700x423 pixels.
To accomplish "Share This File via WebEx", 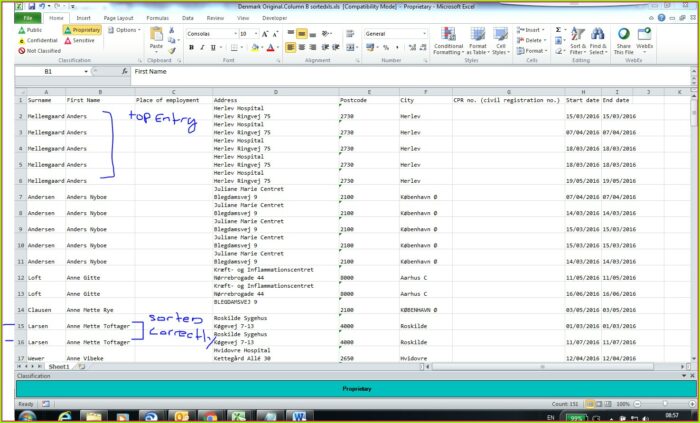I will click(623, 41).
